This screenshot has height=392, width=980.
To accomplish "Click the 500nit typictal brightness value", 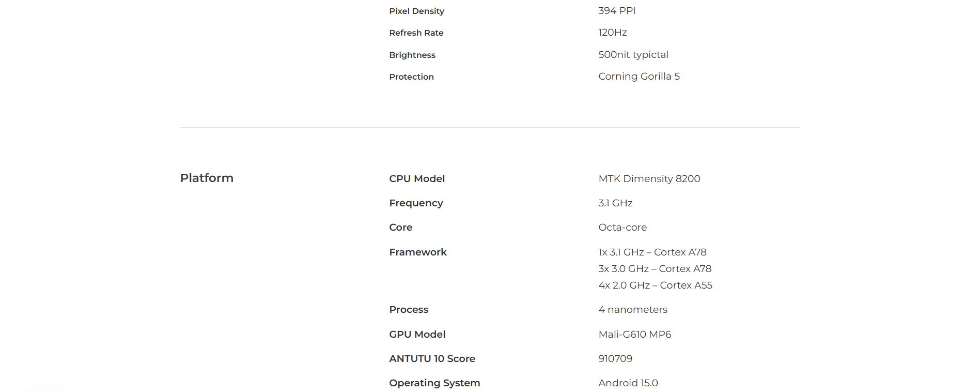I will click(x=633, y=55).
